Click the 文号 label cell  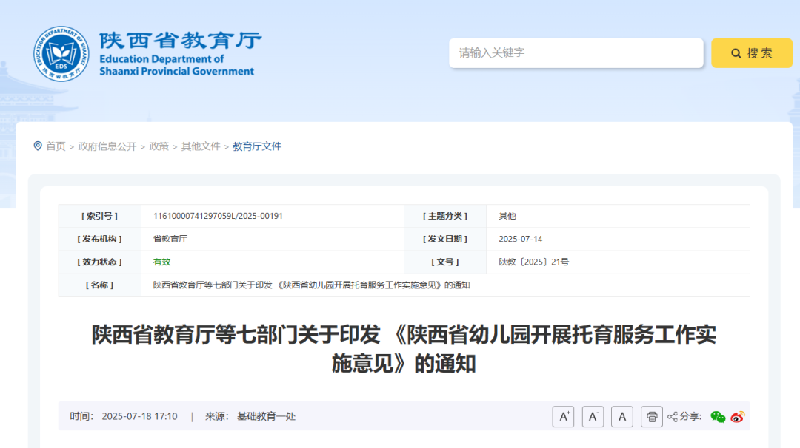tap(445, 262)
